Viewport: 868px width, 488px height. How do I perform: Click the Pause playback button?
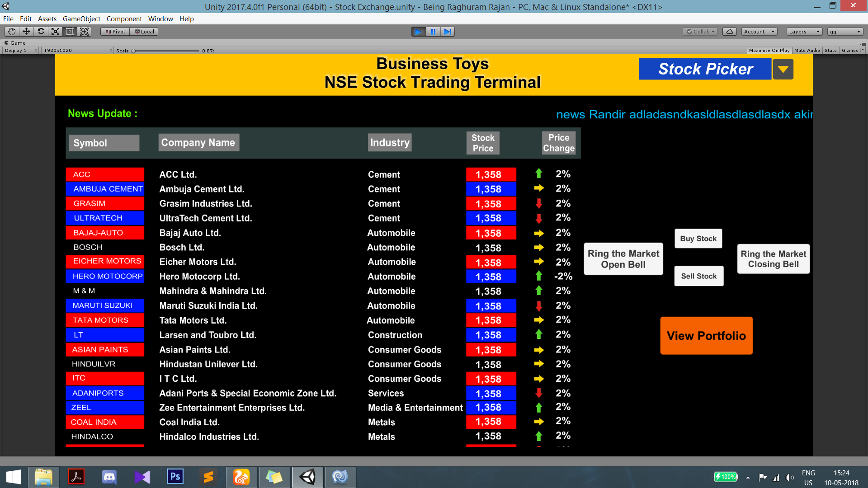[x=433, y=32]
